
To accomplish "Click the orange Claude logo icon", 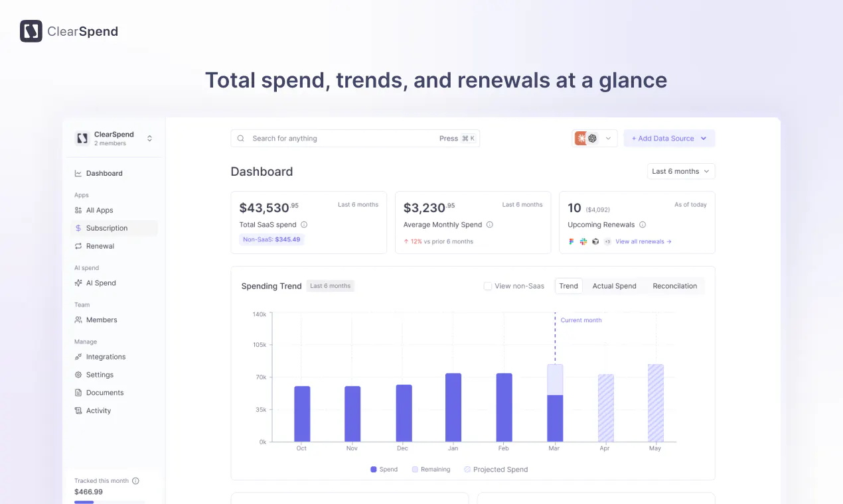I will click(581, 139).
